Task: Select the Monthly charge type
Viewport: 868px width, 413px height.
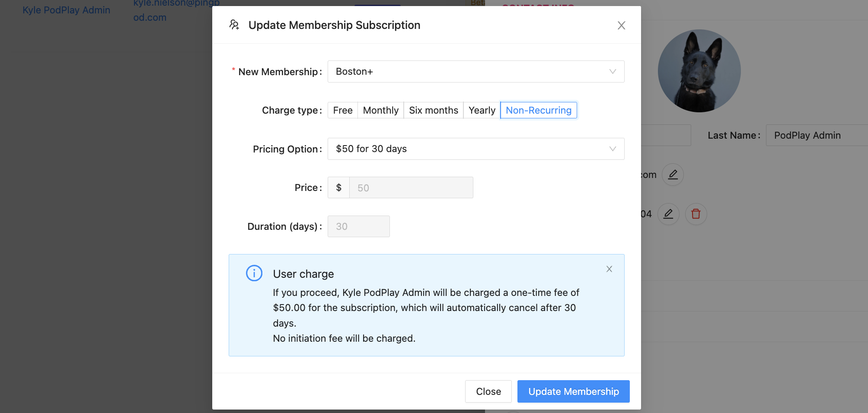Action: [380, 110]
